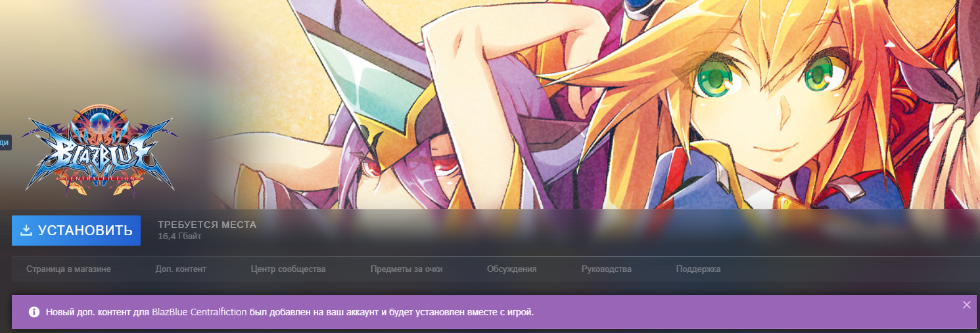Click the blue Установить install button

[76, 231]
